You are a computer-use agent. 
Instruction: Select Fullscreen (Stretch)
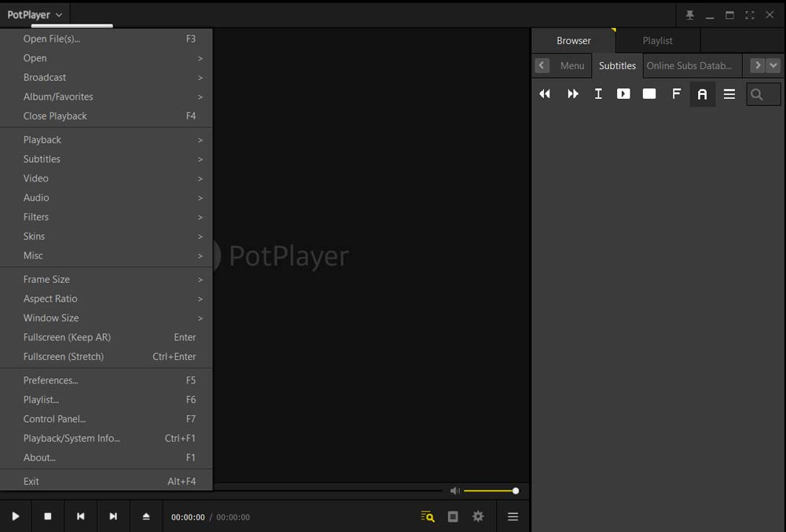click(x=106, y=356)
